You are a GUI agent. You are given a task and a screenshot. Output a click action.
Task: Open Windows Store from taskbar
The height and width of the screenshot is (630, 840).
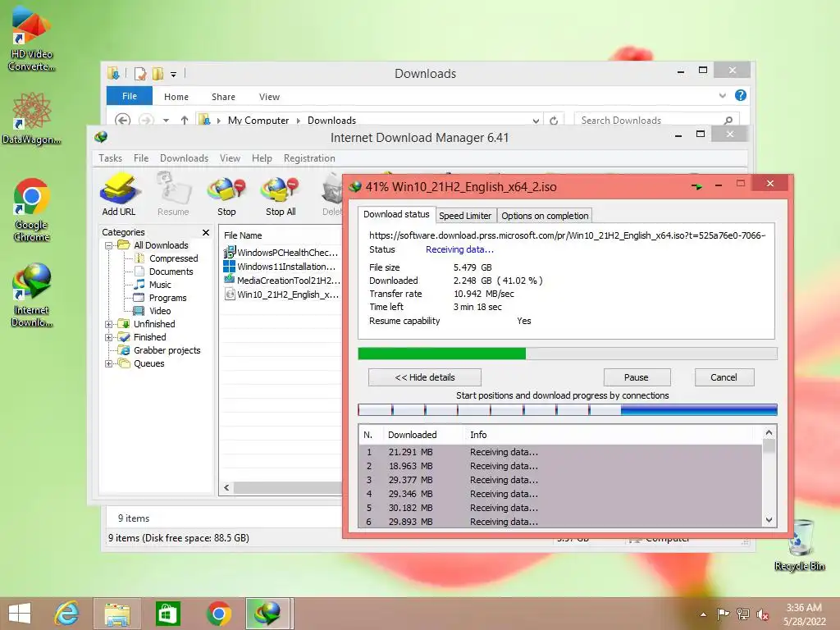167,614
